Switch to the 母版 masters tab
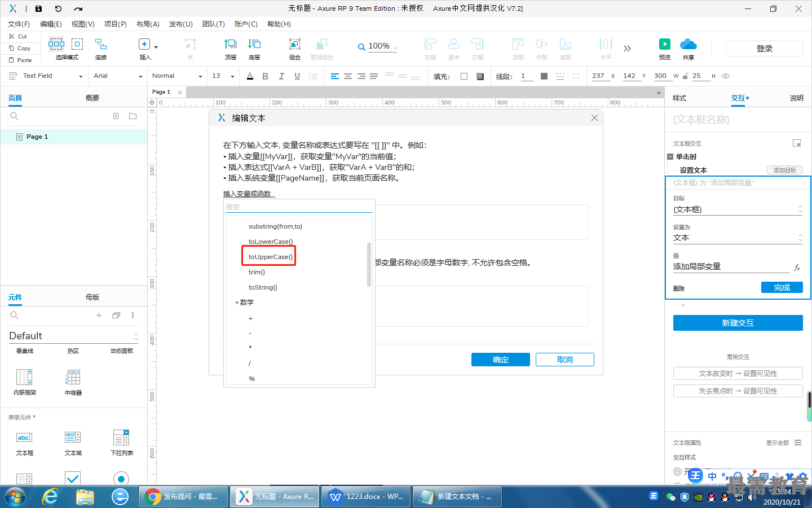 coord(92,297)
